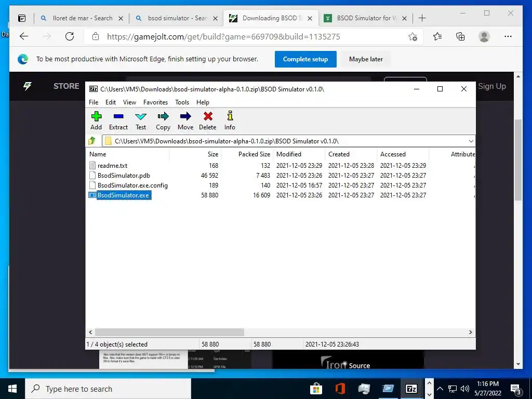
Task: Open Collections icon in Edge
Action: [x=460, y=36]
